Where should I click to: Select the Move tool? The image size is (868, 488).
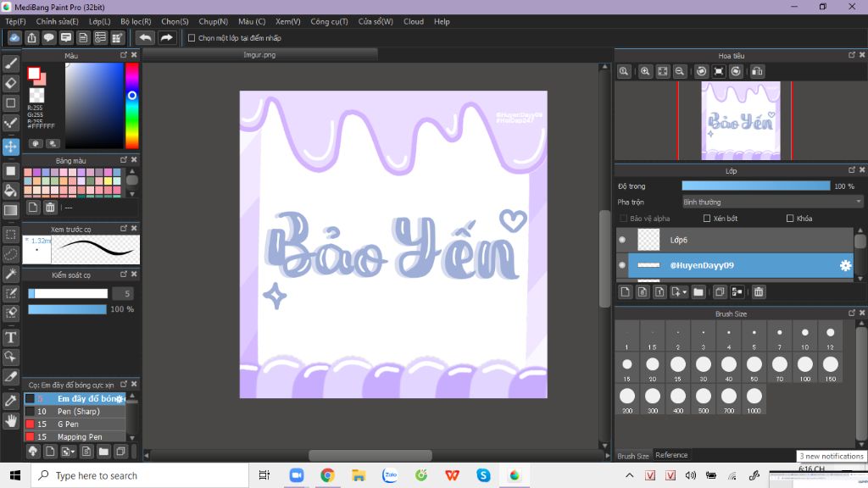10,147
